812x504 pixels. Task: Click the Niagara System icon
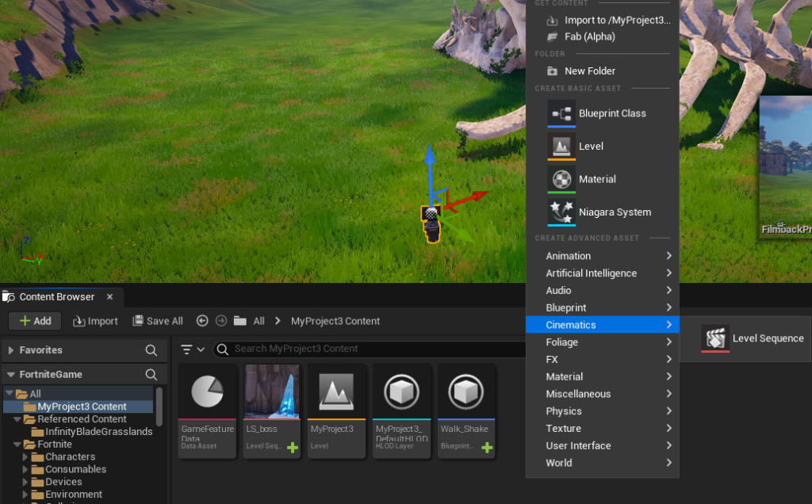tap(561, 212)
